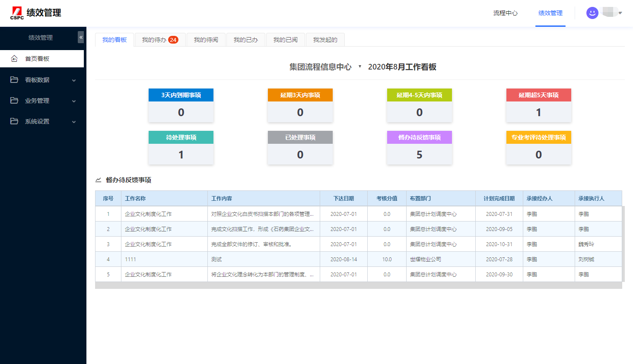Switch to the 我发起的 tab
The width and height of the screenshot is (633, 364).
pyautogui.click(x=325, y=40)
